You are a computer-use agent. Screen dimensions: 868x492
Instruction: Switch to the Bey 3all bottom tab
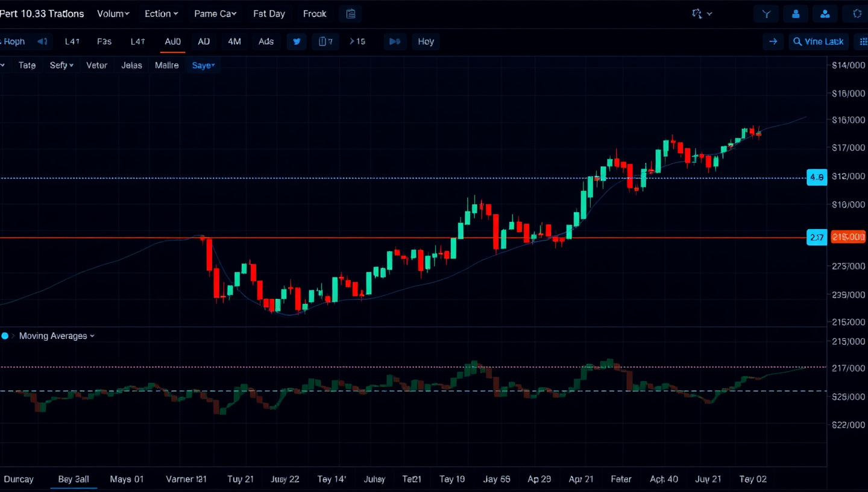pos(74,479)
